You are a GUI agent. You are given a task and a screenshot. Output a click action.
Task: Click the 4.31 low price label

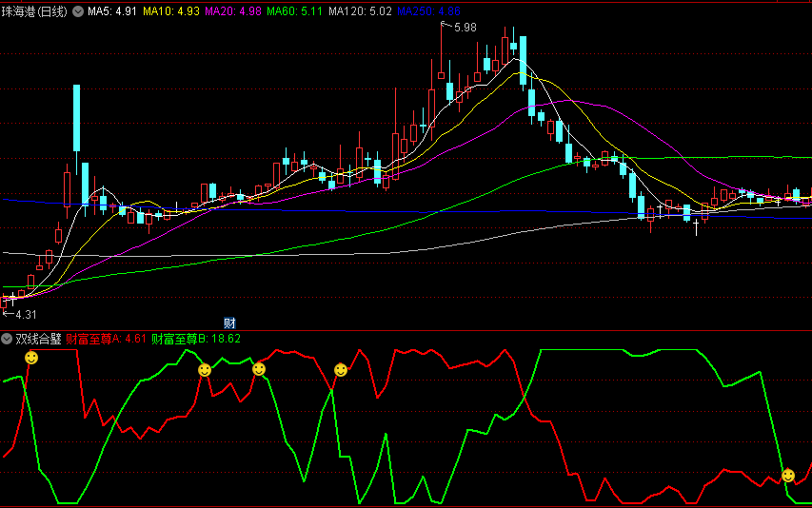pos(26,315)
